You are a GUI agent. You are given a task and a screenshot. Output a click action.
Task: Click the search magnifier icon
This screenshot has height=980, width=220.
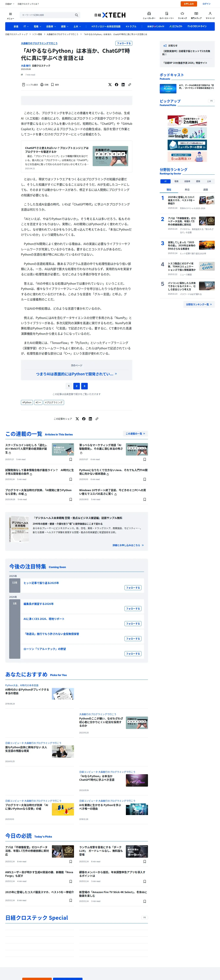[76, 15]
